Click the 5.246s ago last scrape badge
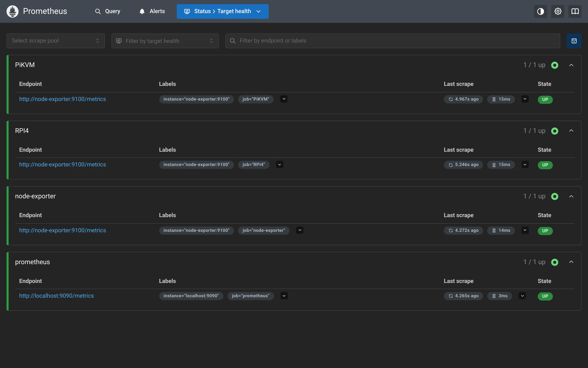Image resolution: width=588 pixels, height=368 pixels. click(463, 165)
